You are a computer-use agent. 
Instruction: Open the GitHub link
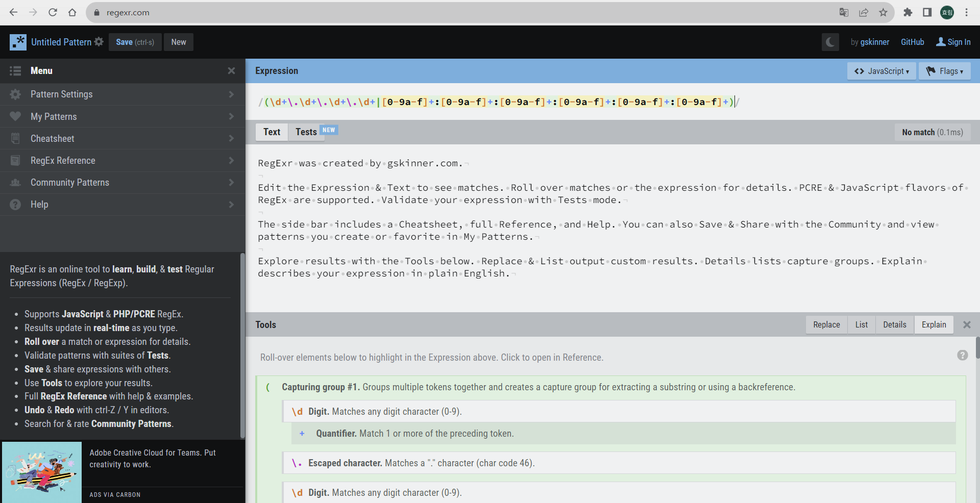click(912, 42)
